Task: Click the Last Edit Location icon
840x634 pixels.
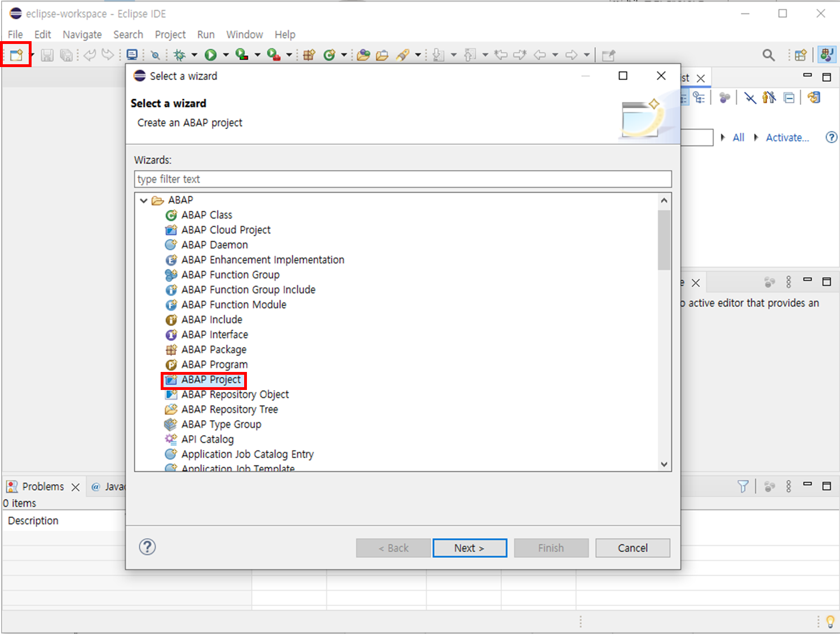Action: [501, 55]
